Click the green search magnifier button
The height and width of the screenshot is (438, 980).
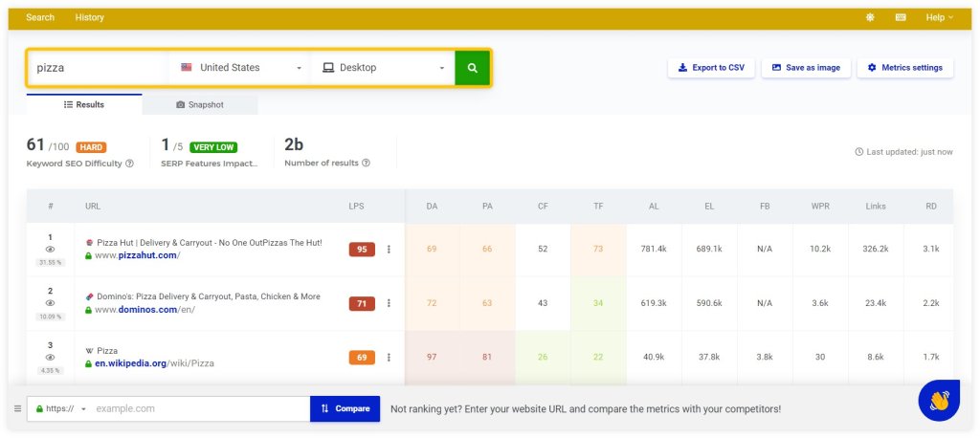473,68
